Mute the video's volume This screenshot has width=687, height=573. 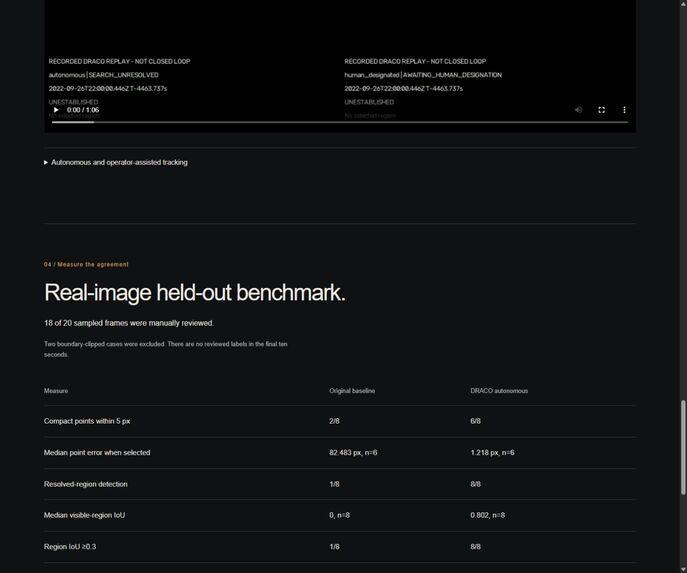578,110
